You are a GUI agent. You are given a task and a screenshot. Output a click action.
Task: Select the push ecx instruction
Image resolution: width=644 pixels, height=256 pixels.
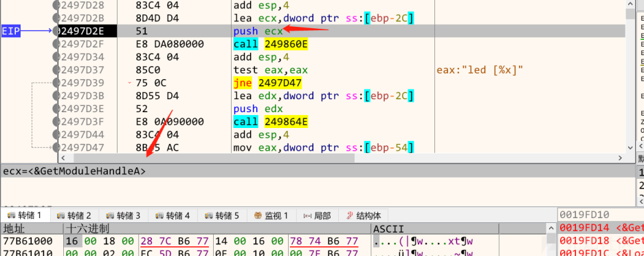point(258,31)
